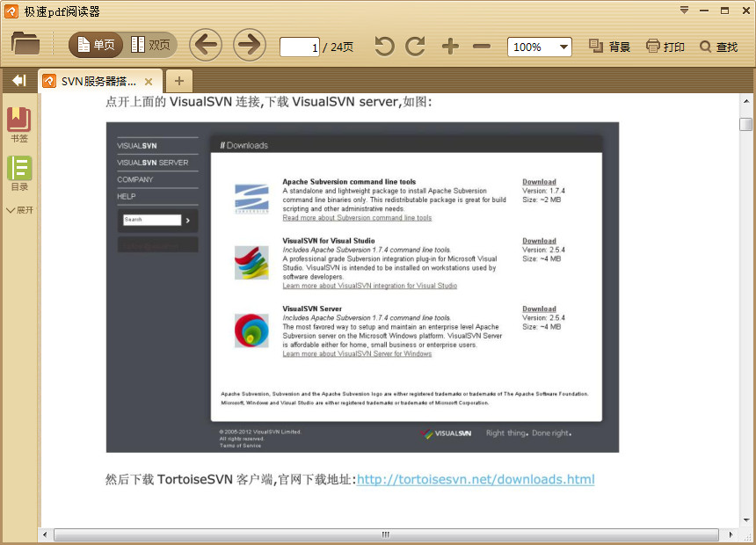Image resolution: width=756 pixels, height=545 pixels.
Task: Click the HELP menu item in the page
Action: (x=126, y=196)
